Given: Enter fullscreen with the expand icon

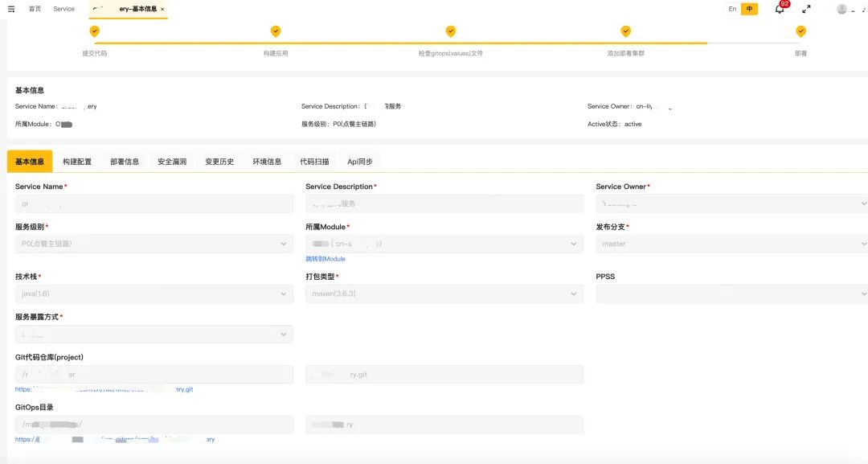Looking at the screenshot, I should [x=806, y=9].
